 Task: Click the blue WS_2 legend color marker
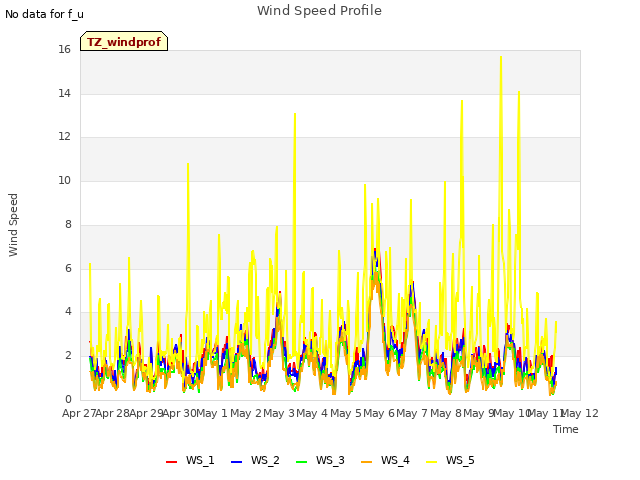(237, 461)
